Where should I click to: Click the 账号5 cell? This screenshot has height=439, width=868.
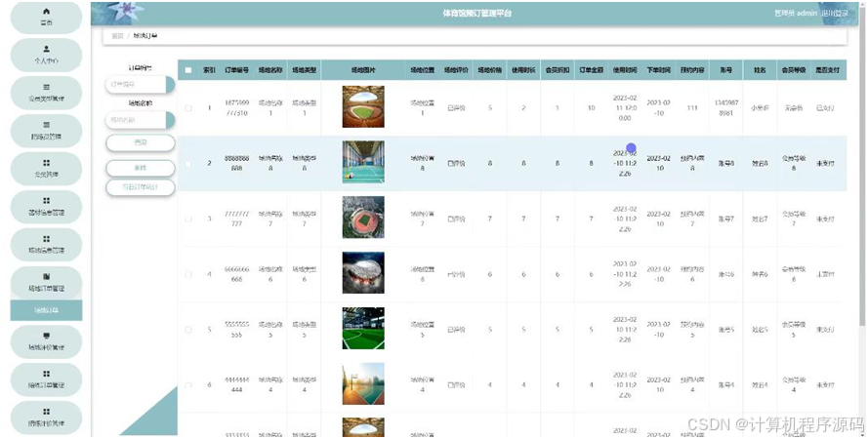tap(725, 330)
